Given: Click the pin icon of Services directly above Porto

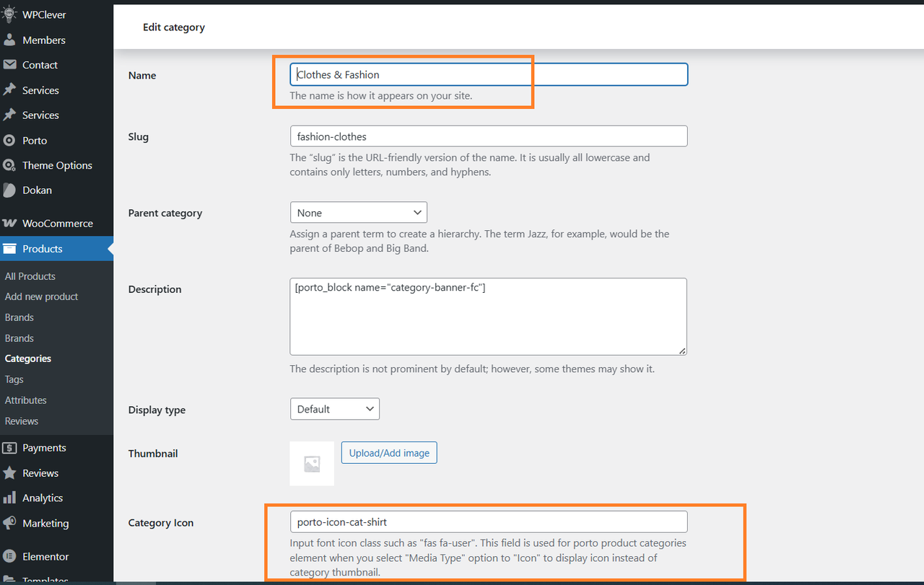Looking at the screenshot, I should coord(9,115).
